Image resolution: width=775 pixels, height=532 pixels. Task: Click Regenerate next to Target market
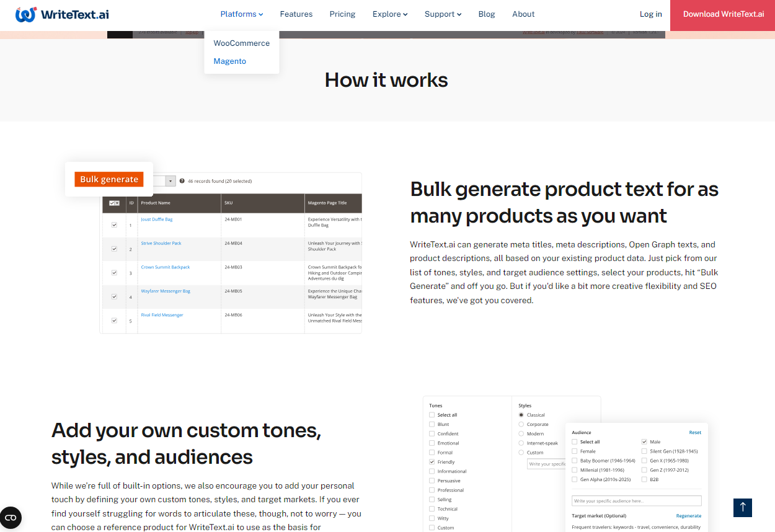click(x=689, y=516)
